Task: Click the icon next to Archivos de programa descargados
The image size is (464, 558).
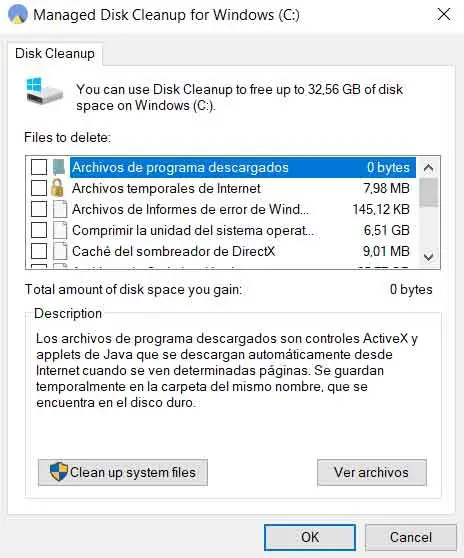Action: click(x=59, y=167)
